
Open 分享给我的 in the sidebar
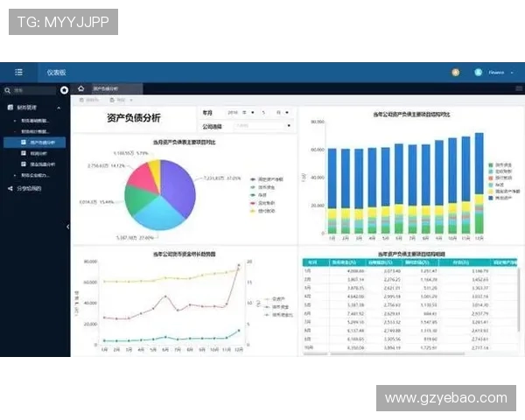click(x=29, y=189)
